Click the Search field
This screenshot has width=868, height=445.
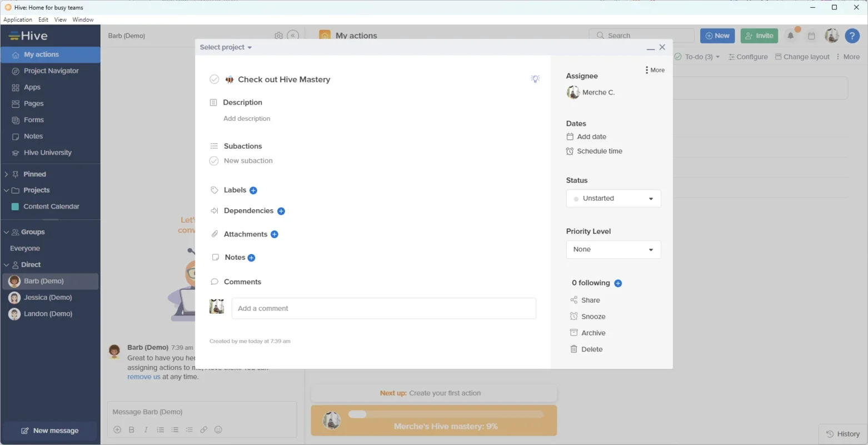(x=642, y=36)
